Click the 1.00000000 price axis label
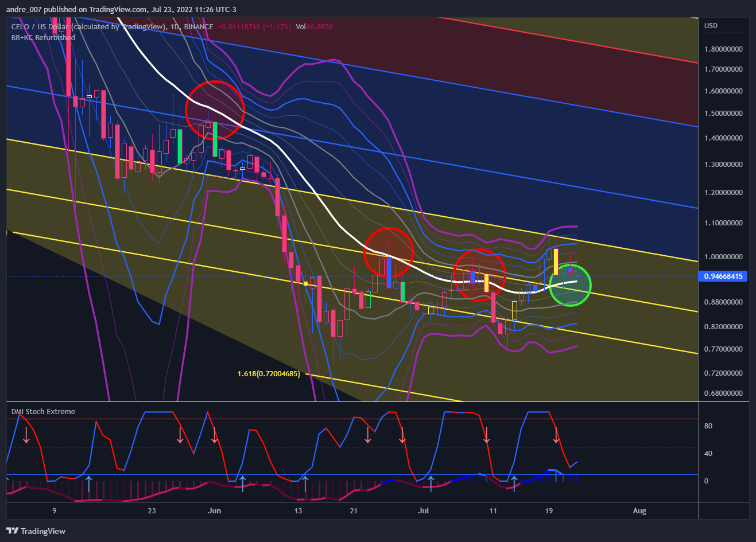The image size is (756, 542). (723, 257)
